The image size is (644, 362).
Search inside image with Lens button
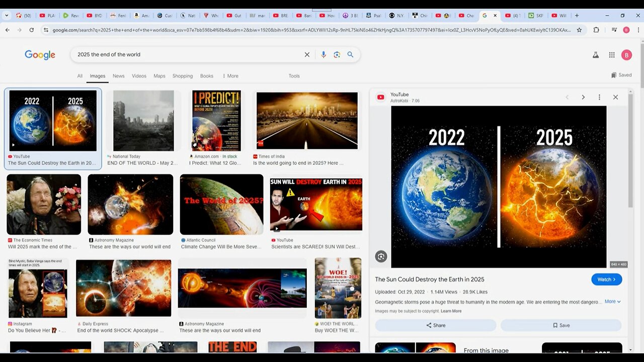381,256
